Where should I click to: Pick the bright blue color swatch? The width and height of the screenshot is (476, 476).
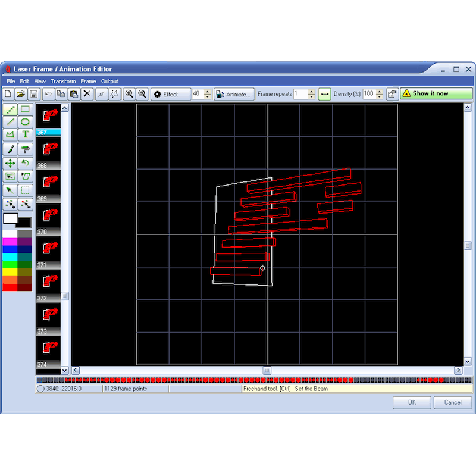pos(10,249)
